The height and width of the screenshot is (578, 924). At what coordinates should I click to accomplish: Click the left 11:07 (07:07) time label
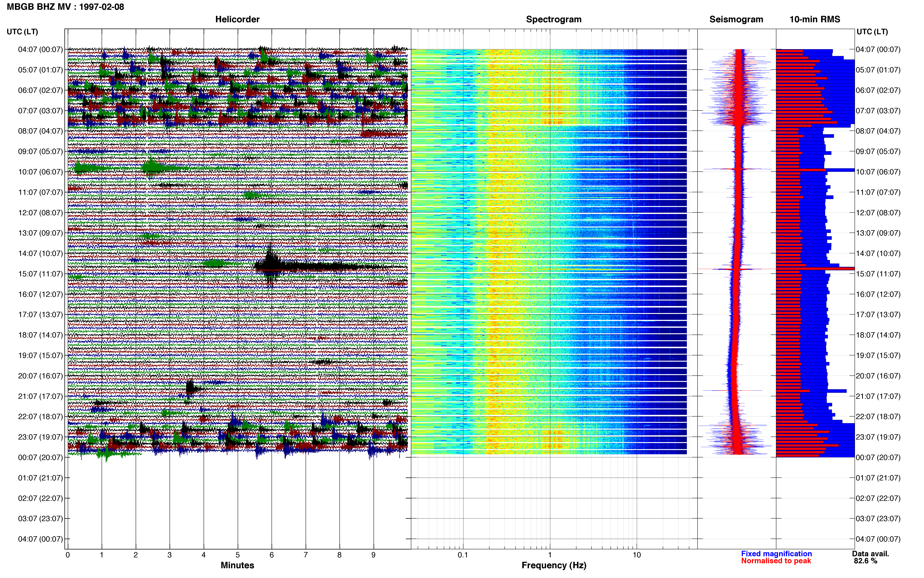pyautogui.click(x=40, y=192)
